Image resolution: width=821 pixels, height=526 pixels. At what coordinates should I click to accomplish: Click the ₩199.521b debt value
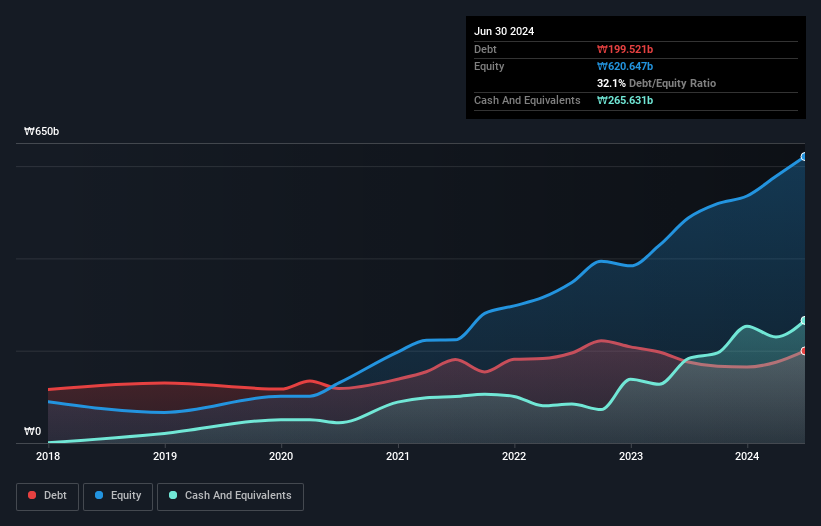625,49
